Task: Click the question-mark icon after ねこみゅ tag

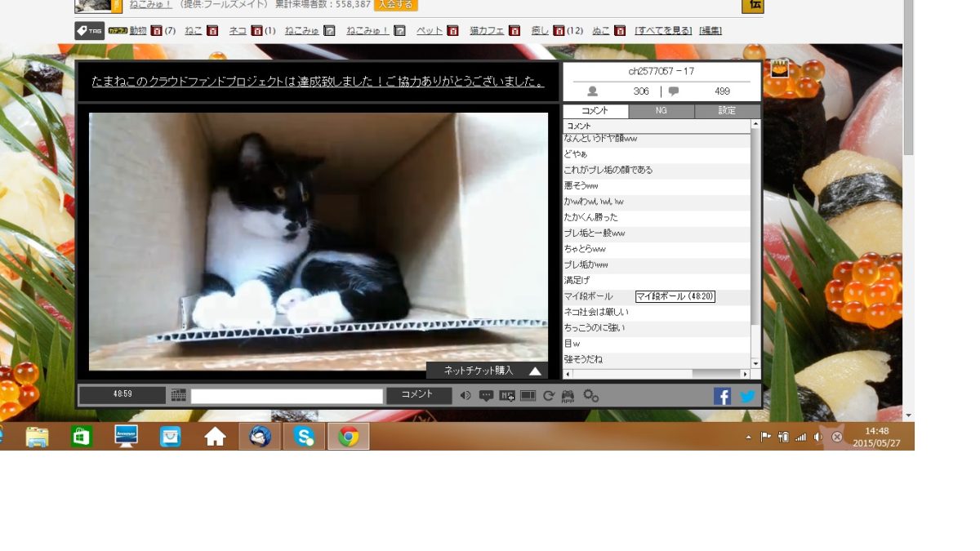Action: (x=329, y=31)
